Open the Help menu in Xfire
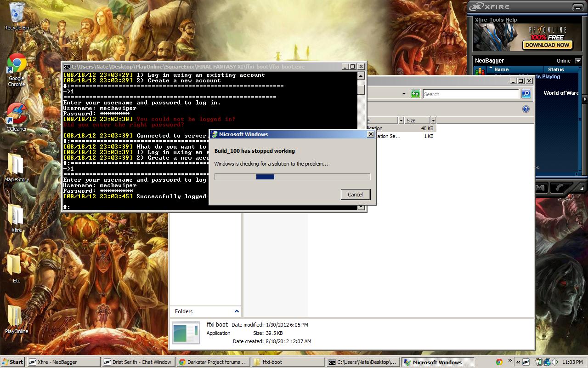The width and height of the screenshot is (588, 368). coord(511,20)
